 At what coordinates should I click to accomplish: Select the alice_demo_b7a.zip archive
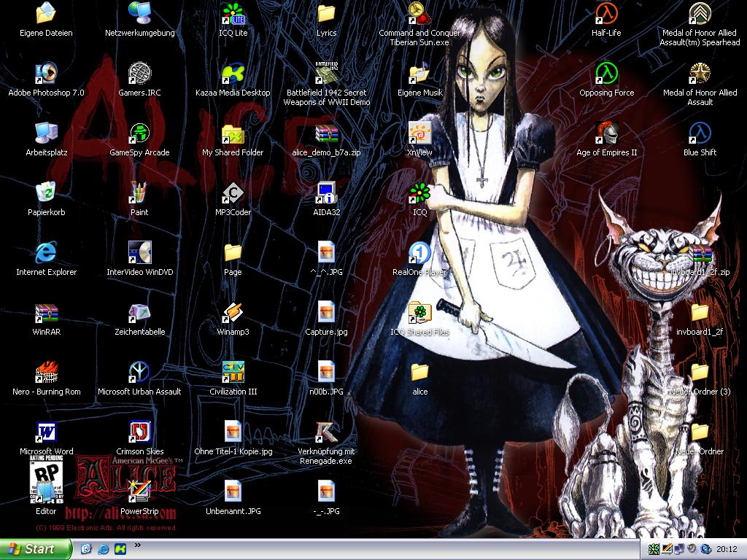[x=326, y=133]
